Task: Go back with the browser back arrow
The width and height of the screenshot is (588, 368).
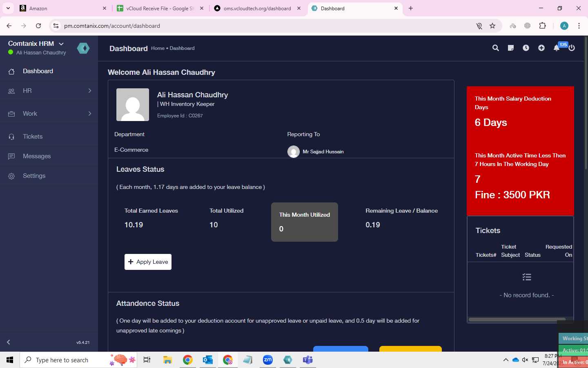Action: point(9,26)
